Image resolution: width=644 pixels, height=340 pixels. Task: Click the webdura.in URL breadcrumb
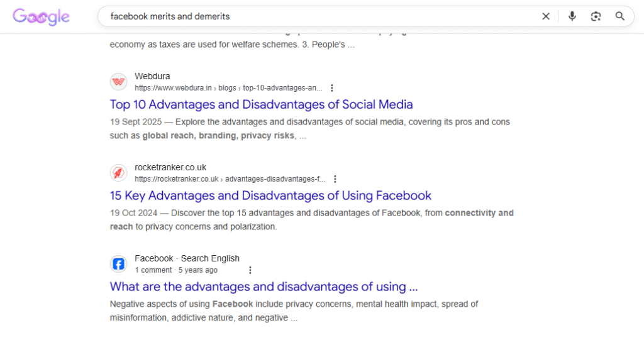pyautogui.click(x=228, y=88)
